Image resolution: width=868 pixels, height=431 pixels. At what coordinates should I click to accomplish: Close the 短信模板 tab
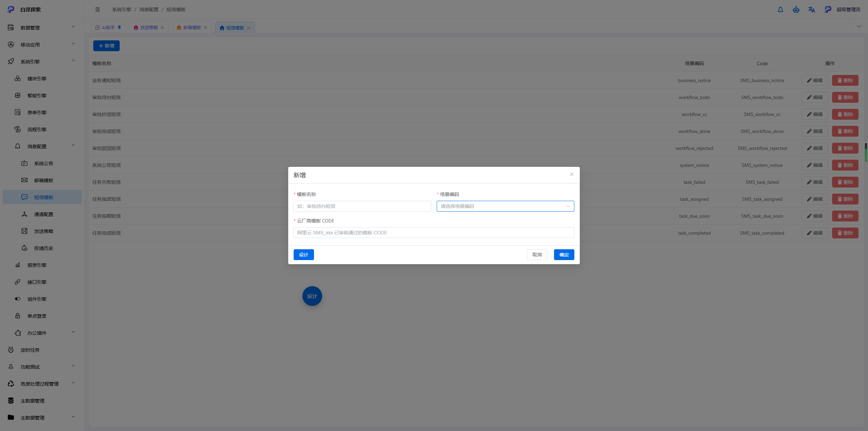click(x=249, y=28)
